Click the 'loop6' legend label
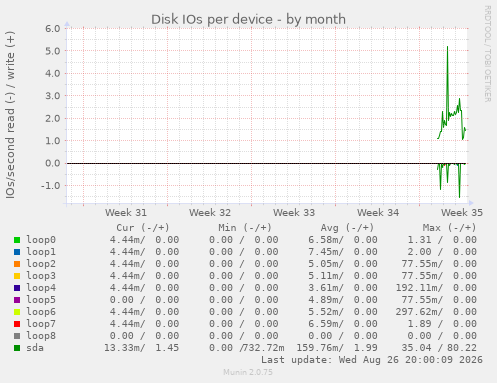The image size is (497, 383). pyautogui.click(x=41, y=312)
